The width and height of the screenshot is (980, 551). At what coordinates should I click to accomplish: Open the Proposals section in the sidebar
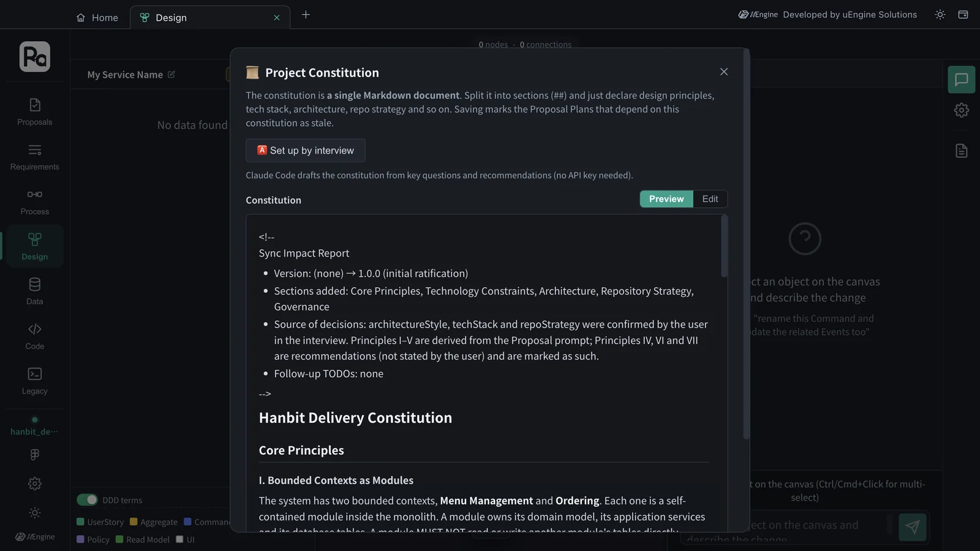tap(35, 112)
